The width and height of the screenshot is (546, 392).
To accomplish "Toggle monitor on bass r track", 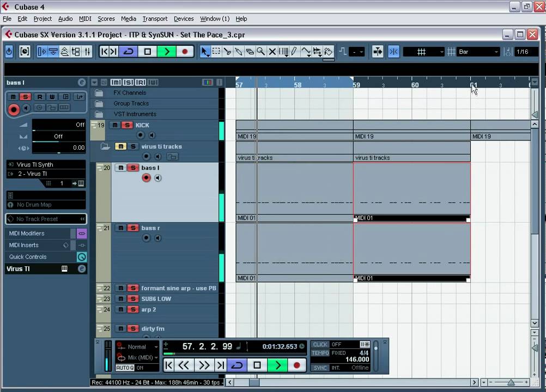I will (x=158, y=238).
